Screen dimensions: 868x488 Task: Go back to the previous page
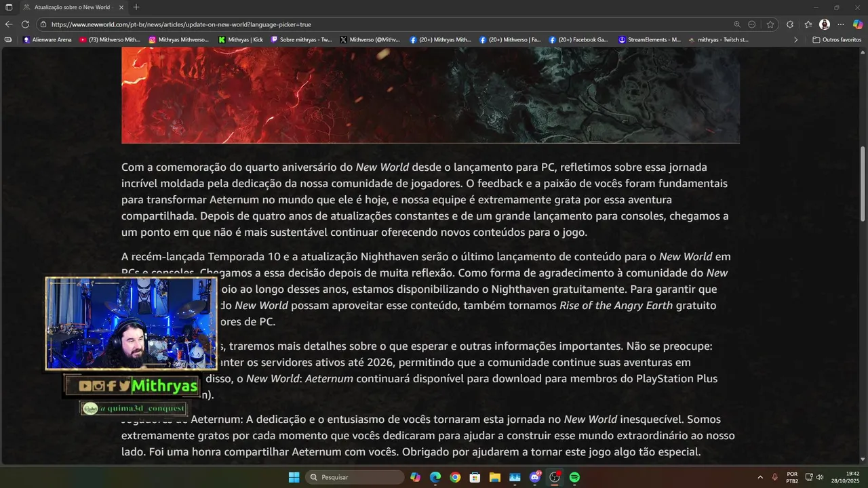pos(9,24)
